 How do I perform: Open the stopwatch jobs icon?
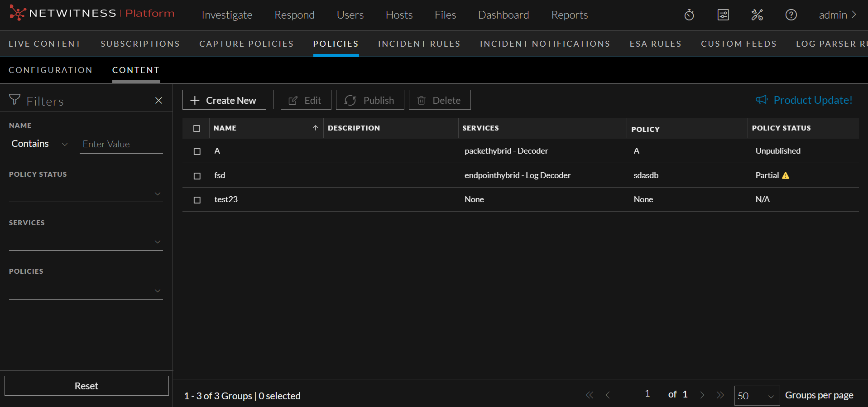[x=689, y=15]
